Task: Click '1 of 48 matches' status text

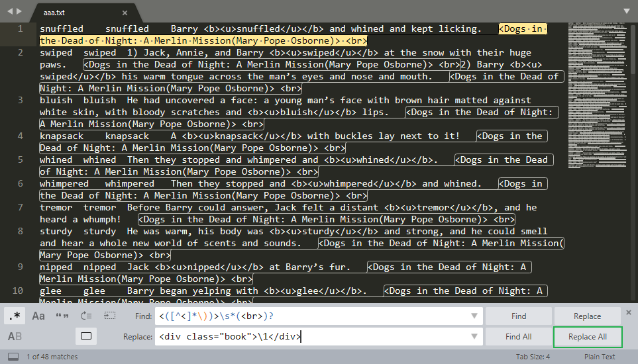Action: point(52,357)
